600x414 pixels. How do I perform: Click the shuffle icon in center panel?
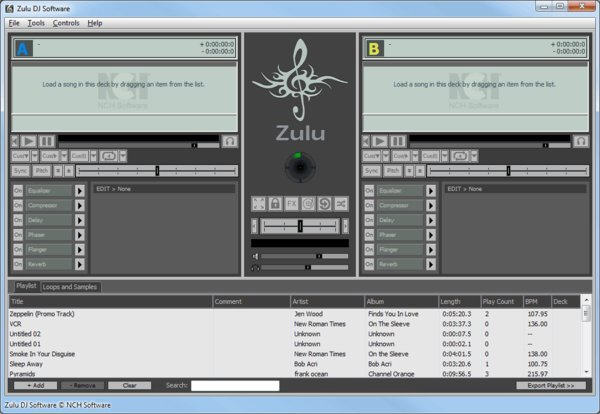(x=341, y=204)
